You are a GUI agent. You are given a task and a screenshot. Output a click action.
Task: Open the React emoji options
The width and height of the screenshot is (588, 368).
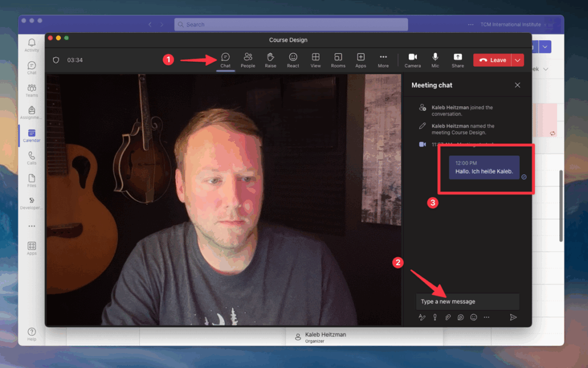coord(293,60)
